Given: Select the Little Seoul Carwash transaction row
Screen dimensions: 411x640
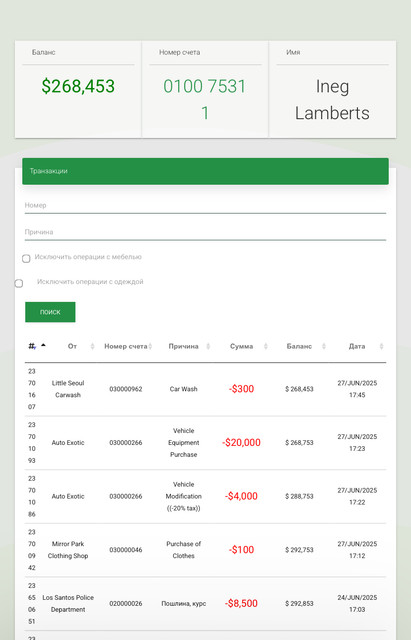Looking at the screenshot, I should pos(205,389).
